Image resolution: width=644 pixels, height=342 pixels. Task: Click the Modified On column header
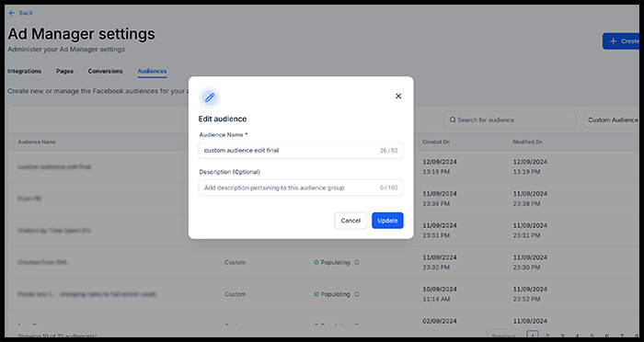(x=527, y=142)
